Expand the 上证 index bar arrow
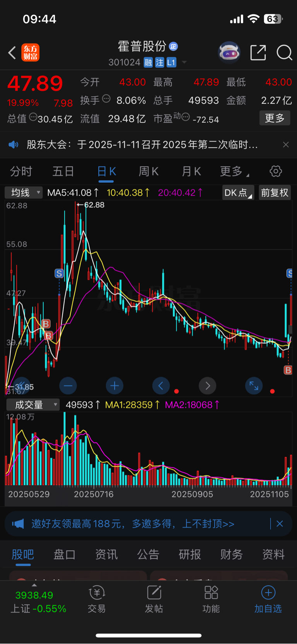Image resolution: width=297 pixels, height=644 pixels. [x=34, y=585]
